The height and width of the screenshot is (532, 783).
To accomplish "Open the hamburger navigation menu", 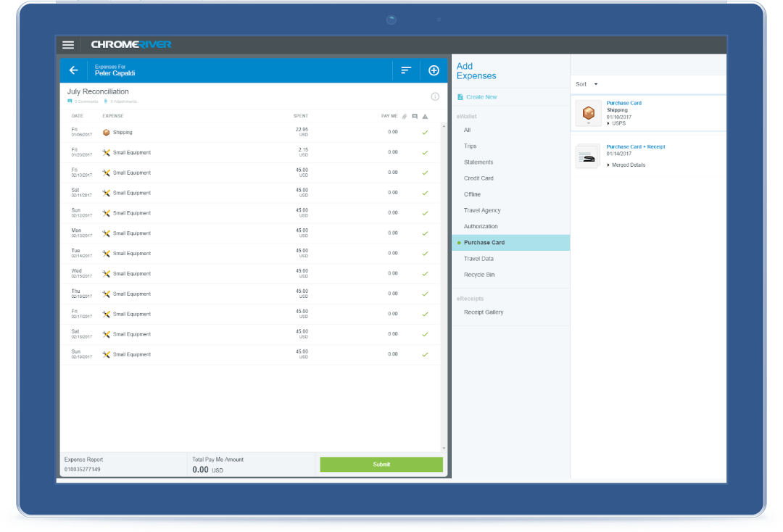I will click(68, 45).
